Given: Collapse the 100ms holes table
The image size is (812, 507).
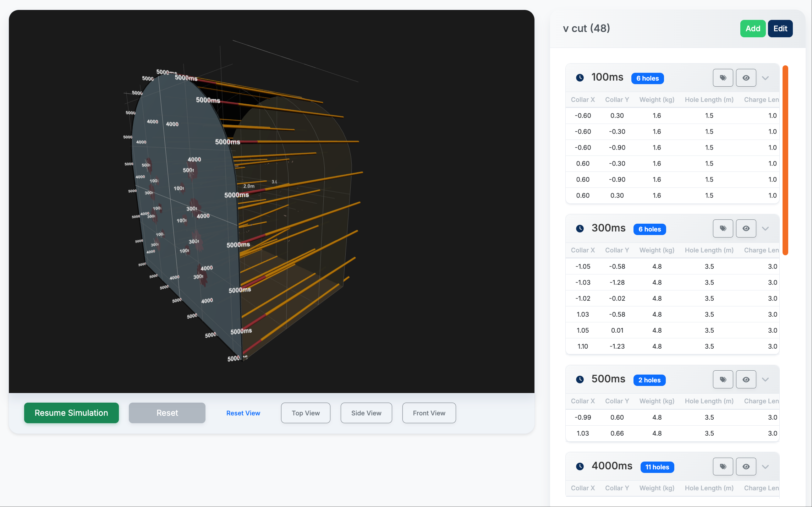Looking at the screenshot, I should pyautogui.click(x=765, y=78).
